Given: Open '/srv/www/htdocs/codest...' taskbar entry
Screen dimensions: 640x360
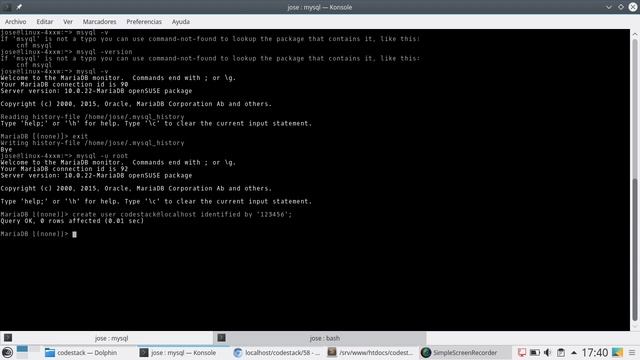Looking at the screenshot, I should [371, 353].
